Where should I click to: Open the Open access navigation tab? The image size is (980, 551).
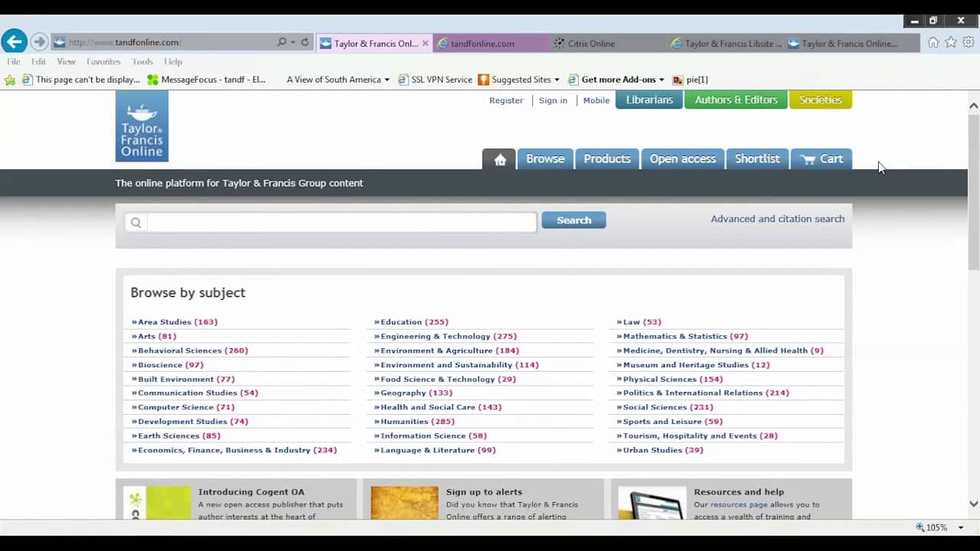(683, 159)
